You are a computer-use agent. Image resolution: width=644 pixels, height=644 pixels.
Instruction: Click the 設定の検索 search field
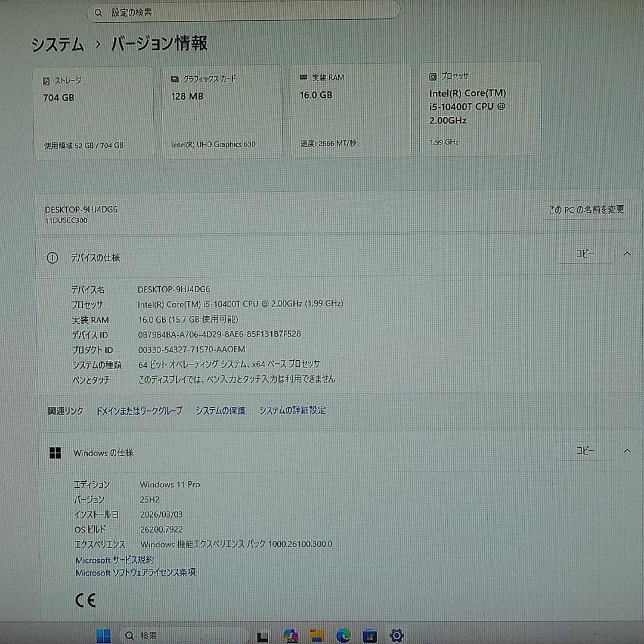click(x=243, y=11)
